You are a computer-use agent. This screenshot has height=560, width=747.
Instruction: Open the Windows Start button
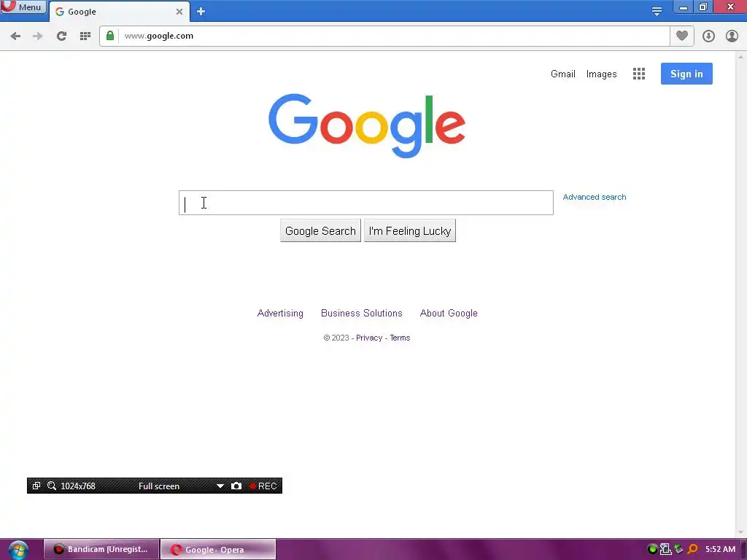pyautogui.click(x=18, y=550)
